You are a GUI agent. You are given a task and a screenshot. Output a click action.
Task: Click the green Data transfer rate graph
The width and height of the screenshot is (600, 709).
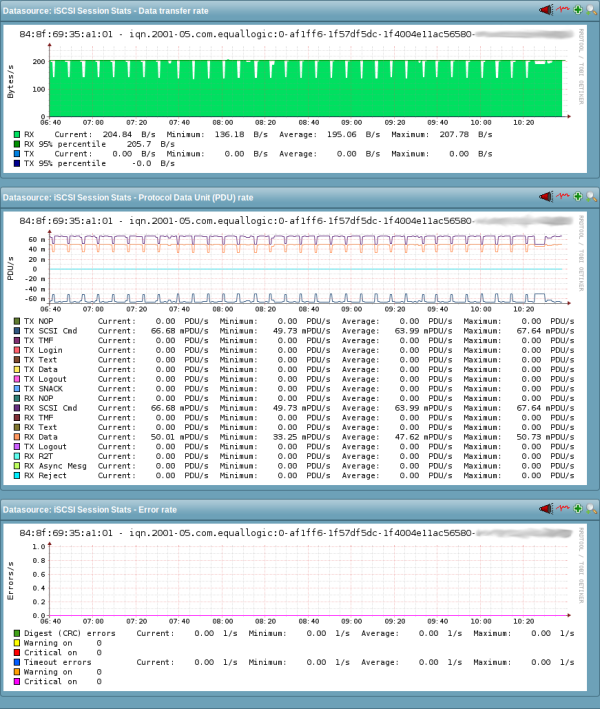(306, 88)
